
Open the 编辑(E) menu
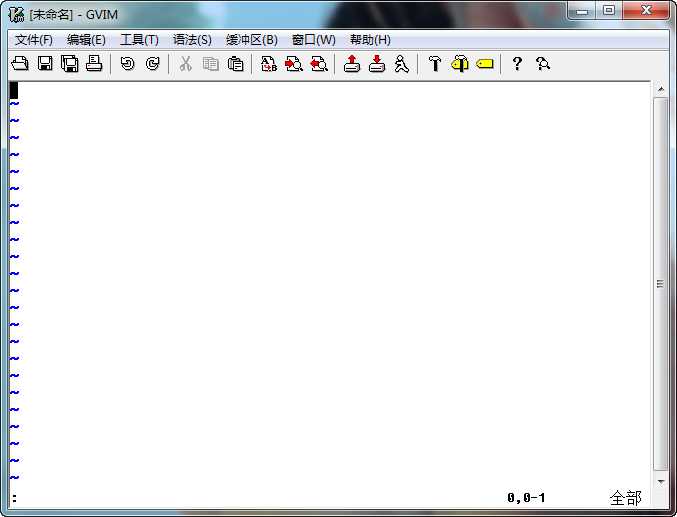(x=86, y=40)
